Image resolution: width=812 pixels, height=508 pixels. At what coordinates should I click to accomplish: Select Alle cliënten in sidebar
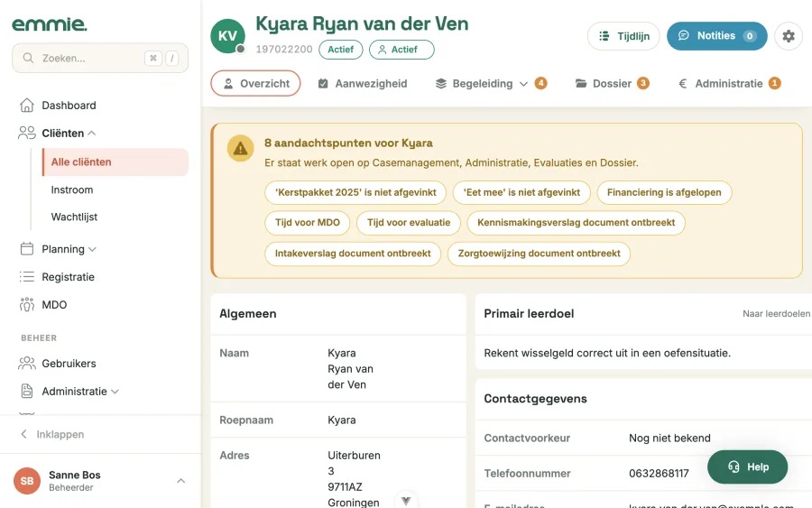[x=115, y=162]
